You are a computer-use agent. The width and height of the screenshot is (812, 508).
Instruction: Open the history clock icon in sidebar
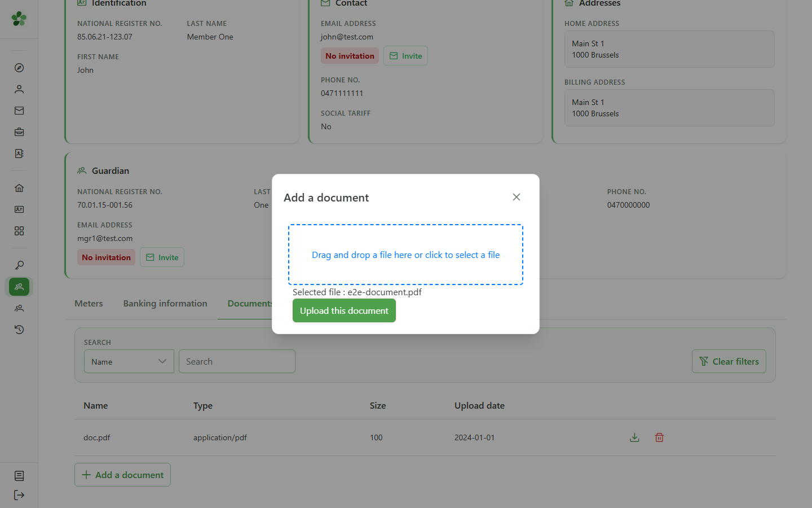coord(19,330)
